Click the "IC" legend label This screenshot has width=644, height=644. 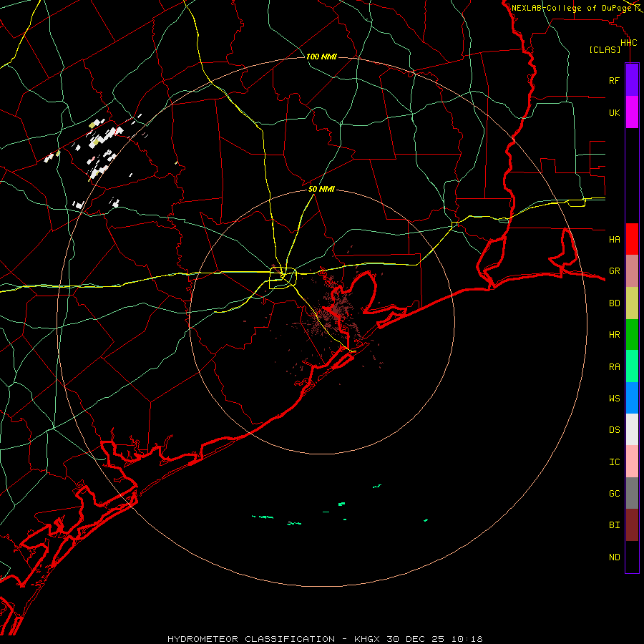click(614, 462)
